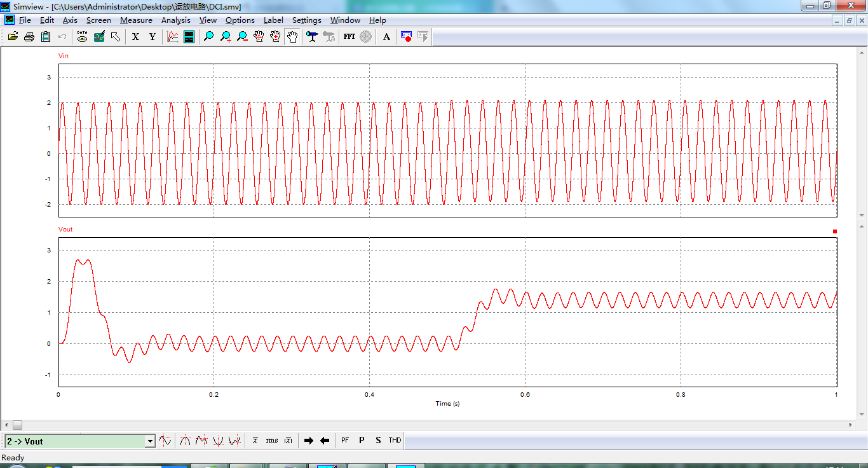Screen dimensions: 868x468
Task: Click the gray playback screen icon
Action: pyautogui.click(x=423, y=37)
